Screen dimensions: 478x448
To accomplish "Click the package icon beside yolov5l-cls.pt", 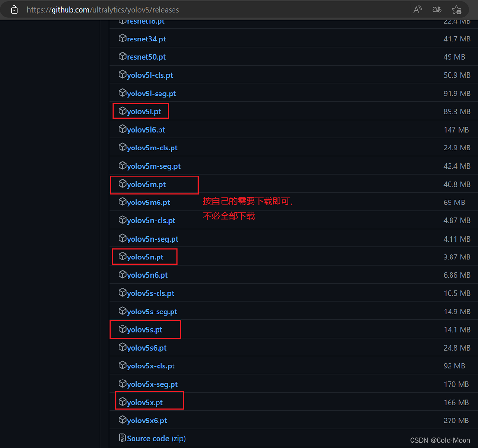I will coord(122,74).
